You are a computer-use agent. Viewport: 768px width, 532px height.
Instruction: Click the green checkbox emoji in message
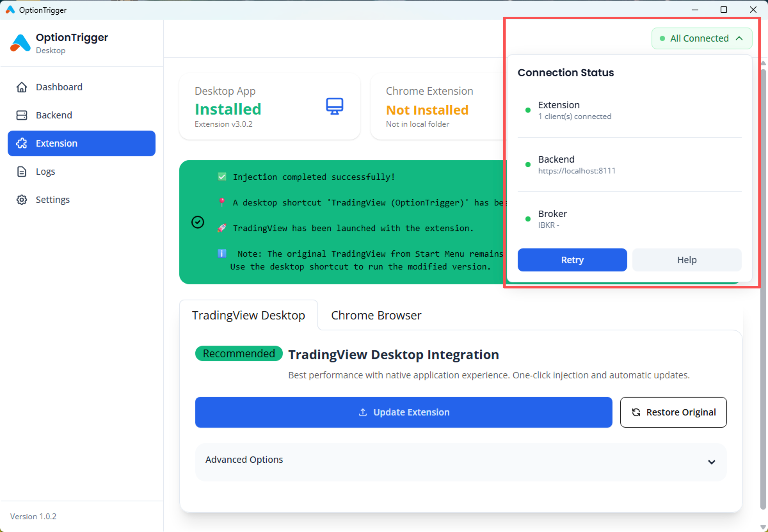tap(222, 177)
